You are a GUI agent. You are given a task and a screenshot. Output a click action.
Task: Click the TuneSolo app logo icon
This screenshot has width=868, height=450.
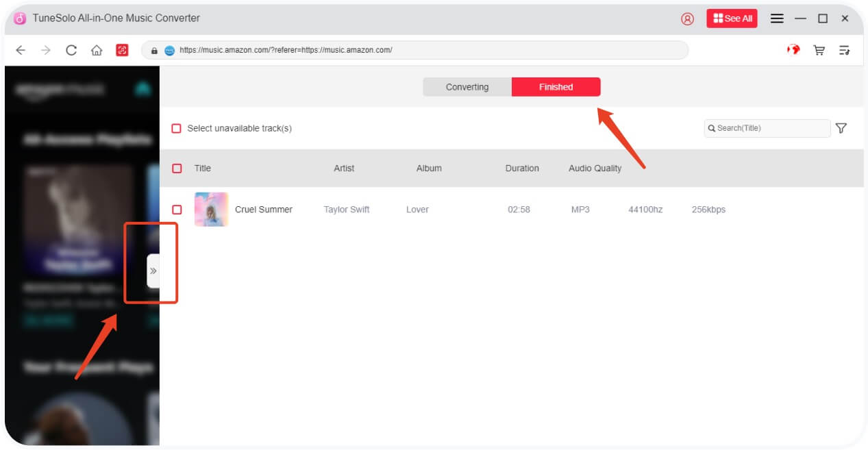[20, 18]
